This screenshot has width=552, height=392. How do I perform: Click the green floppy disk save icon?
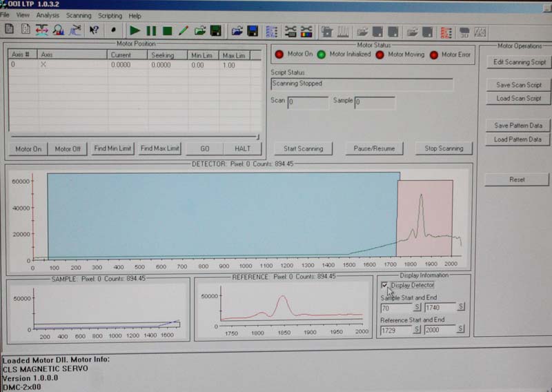tap(215, 31)
